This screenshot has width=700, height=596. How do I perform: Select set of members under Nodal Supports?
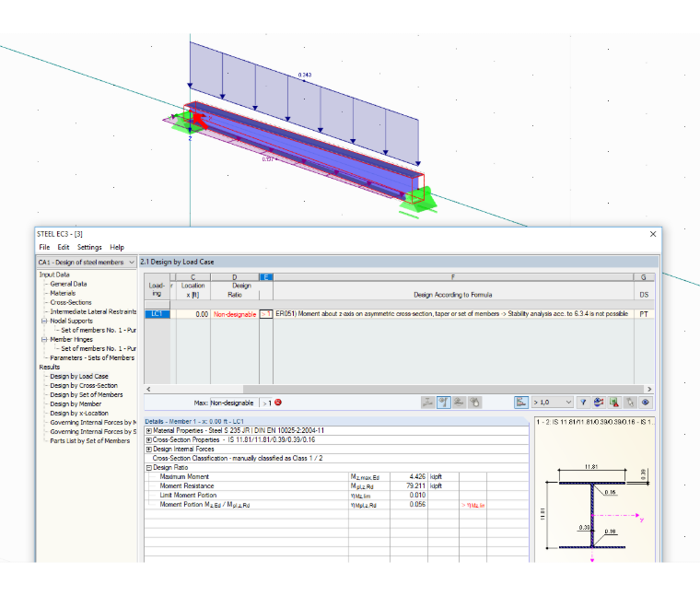(99, 330)
